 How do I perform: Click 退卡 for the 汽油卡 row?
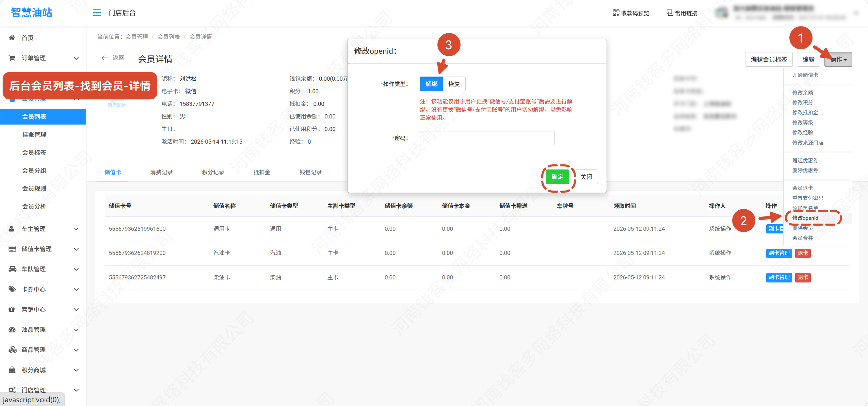[803, 253]
